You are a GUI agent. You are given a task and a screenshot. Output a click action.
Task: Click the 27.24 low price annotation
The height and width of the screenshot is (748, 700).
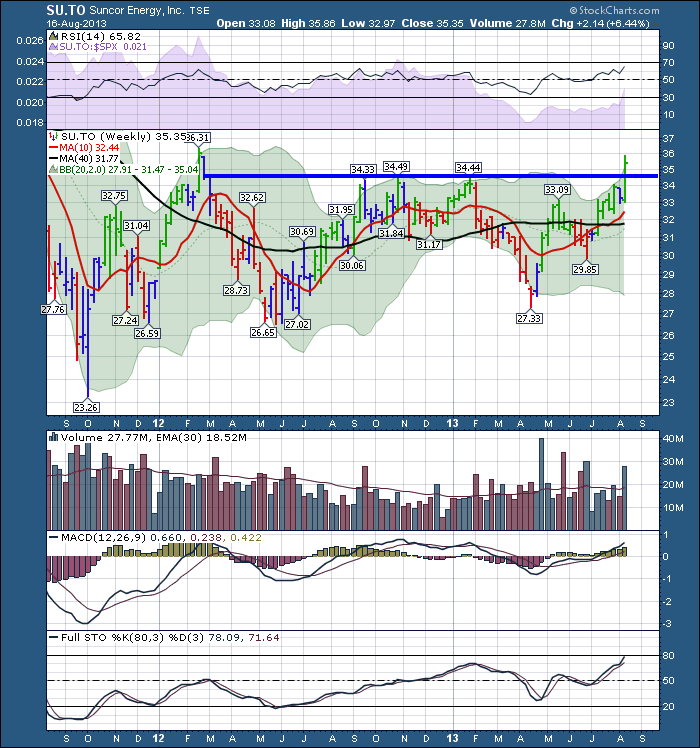click(125, 321)
